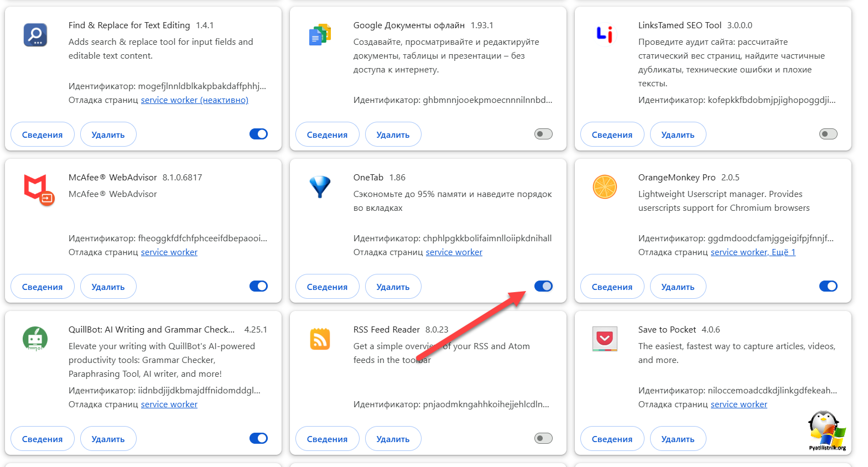Select LinksTamed SEO Tool title text
This screenshot has height=467, width=868.
tap(680, 25)
